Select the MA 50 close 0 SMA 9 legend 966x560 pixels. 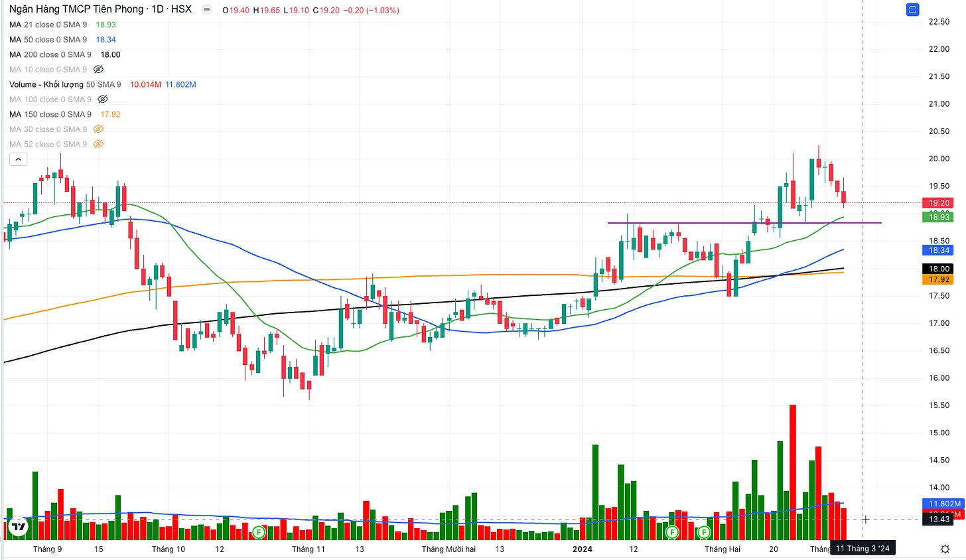coord(48,40)
